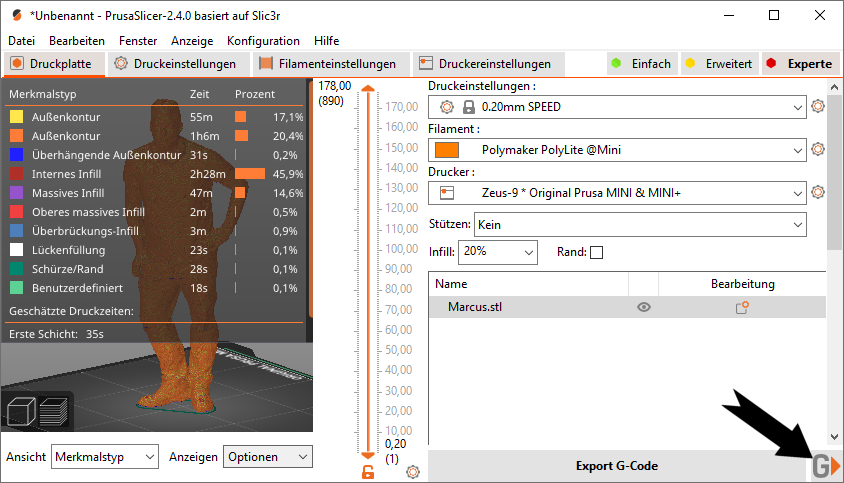Select the Marcus.stl object row
Screen dimensions: 844x483
pyautogui.click(x=628, y=307)
